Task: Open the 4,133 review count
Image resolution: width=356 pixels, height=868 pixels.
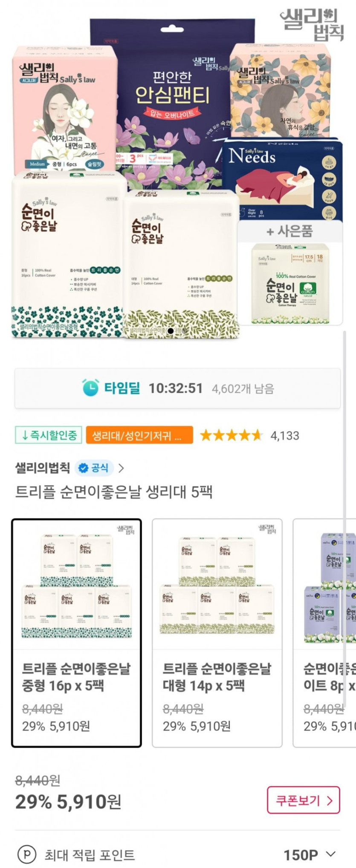Action: 285,435
